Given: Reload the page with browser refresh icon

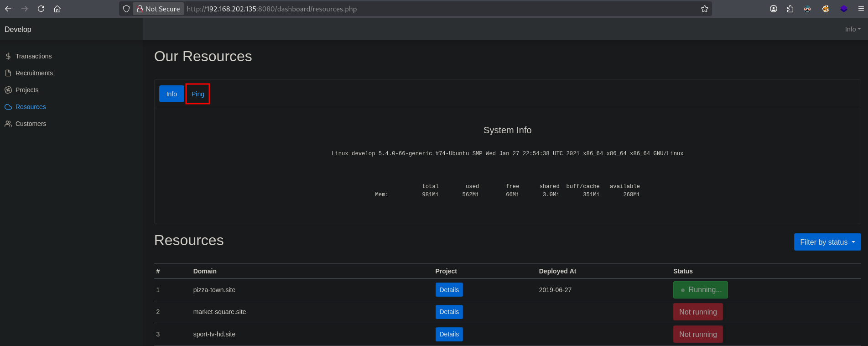Looking at the screenshot, I should coord(41,9).
